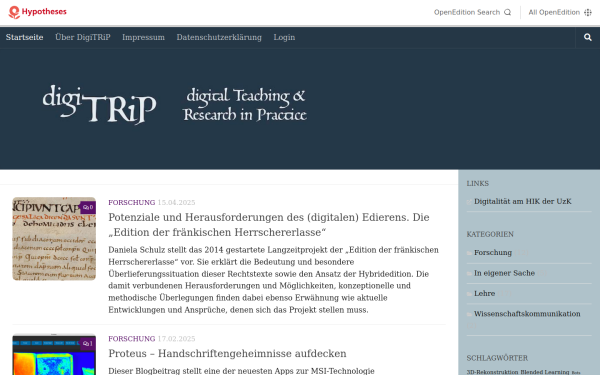This screenshot has width=600, height=375.
Task: Click the folder icon beside In eigener Sache
Action: (470, 273)
